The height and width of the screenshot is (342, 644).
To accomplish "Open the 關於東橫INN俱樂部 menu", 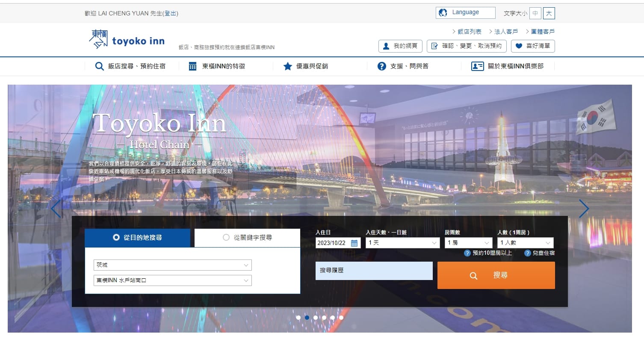I will pyautogui.click(x=508, y=66).
